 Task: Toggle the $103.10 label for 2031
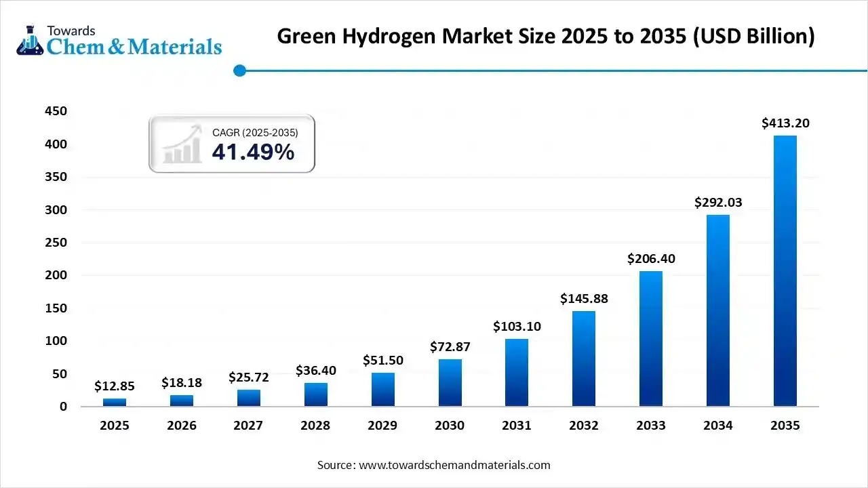517,326
